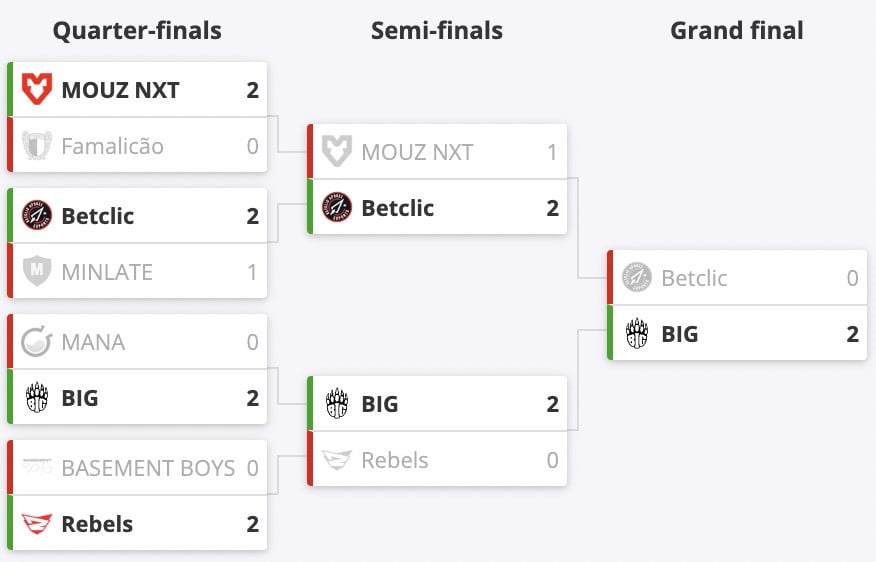Click MOUZ NXT's score 1 in semi-finals
The width and height of the screenshot is (876, 562).
pos(552,152)
